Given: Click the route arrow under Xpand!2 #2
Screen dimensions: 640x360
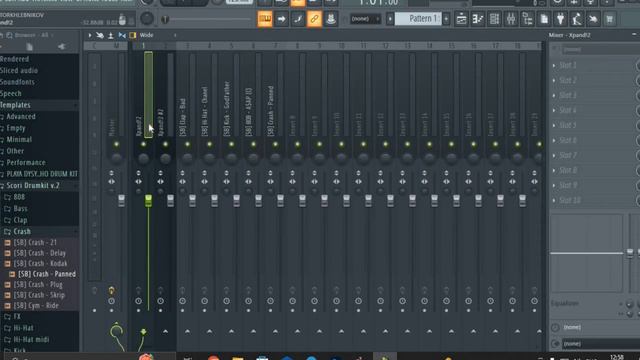Looking at the screenshot, I should click(x=165, y=331).
